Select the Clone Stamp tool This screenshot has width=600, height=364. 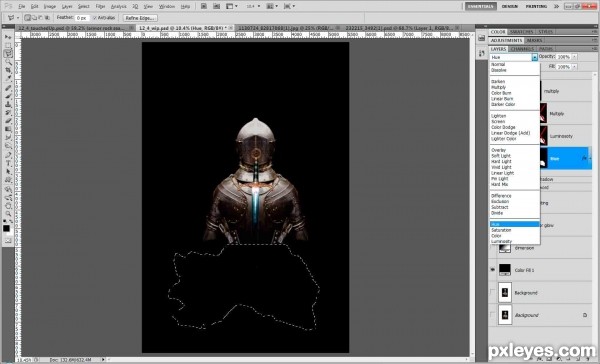8,104
